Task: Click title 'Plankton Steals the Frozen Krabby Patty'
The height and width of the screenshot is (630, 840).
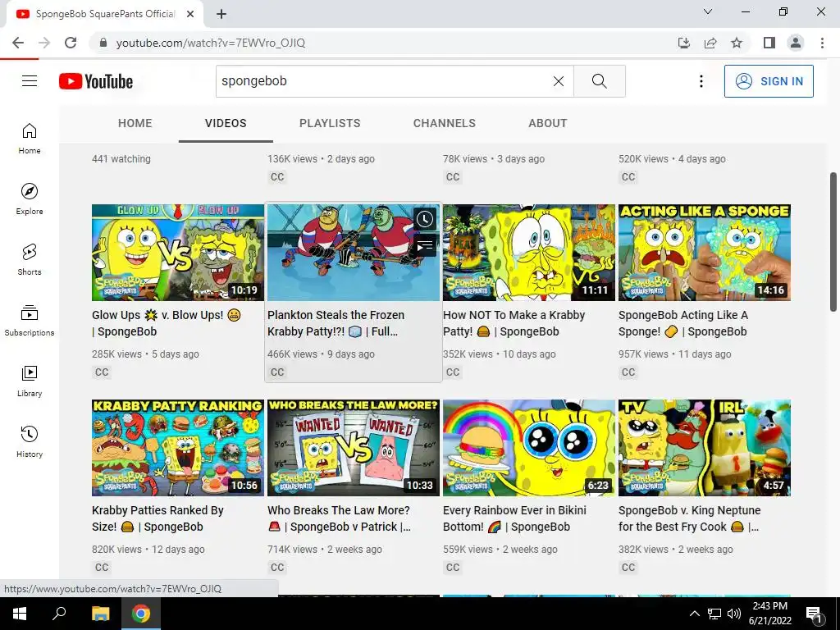Action: pos(336,323)
